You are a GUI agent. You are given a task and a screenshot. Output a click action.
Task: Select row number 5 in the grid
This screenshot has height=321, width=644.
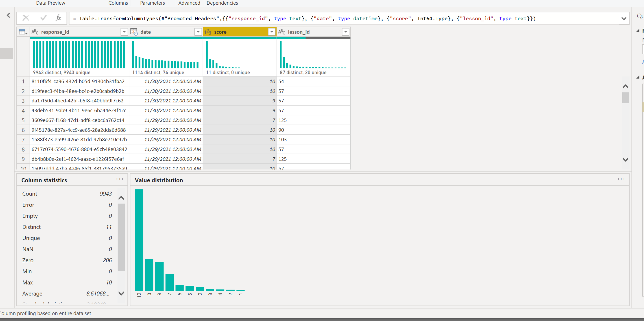point(23,120)
